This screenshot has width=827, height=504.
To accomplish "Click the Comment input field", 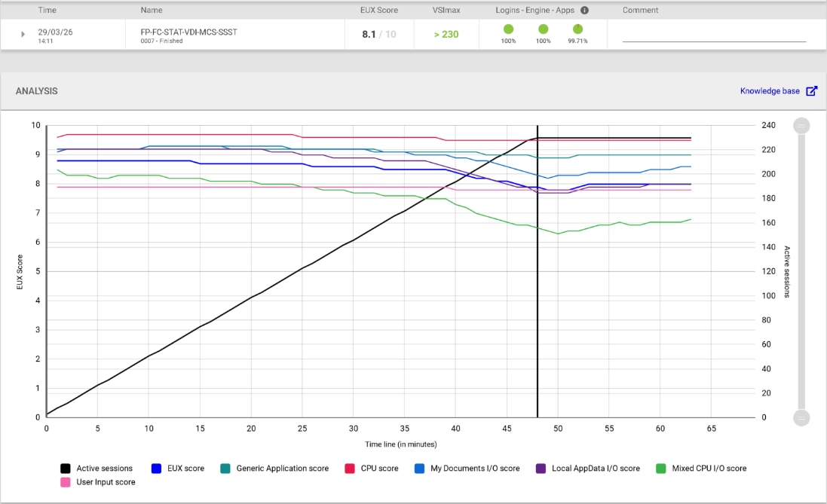I will (714, 35).
